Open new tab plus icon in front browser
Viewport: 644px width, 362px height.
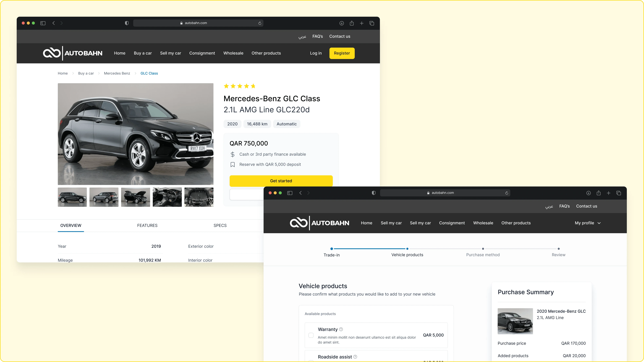(x=608, y=193)
